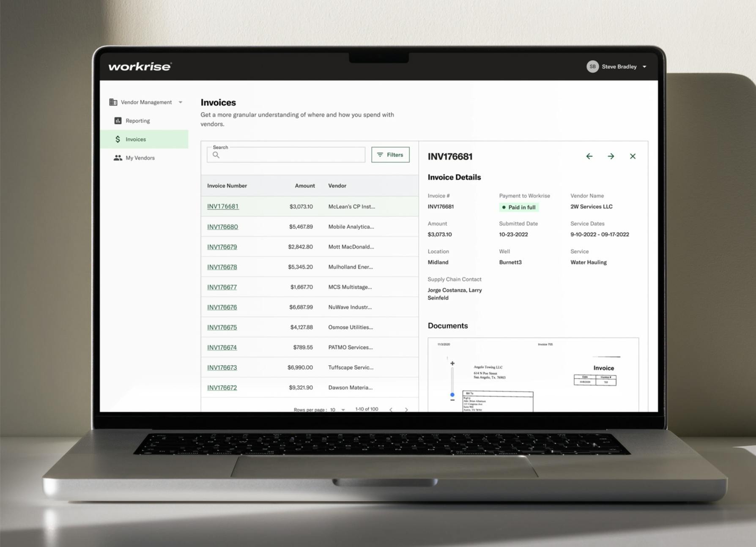Image resolution: width=756 pixels, height=547 pixels.
Task: Zoom out the document with the minus icon
Action: coord(452,400)
